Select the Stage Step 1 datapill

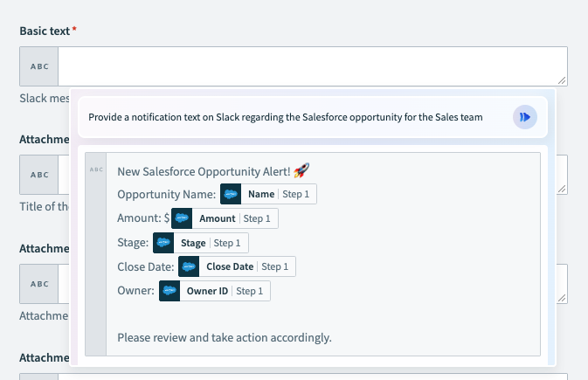pos(201,243)
